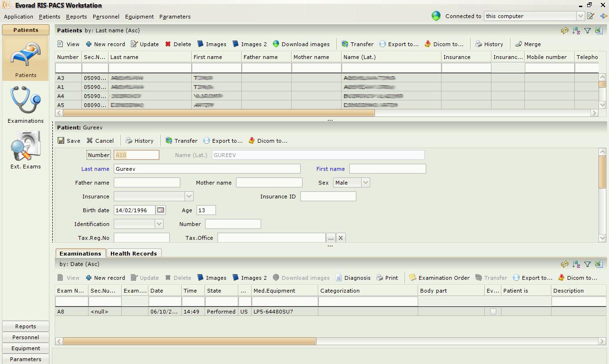The height and width of the screenshot is (364, 609).
Task: Open the Identification dropdown
Action: [x=159, y=224]
